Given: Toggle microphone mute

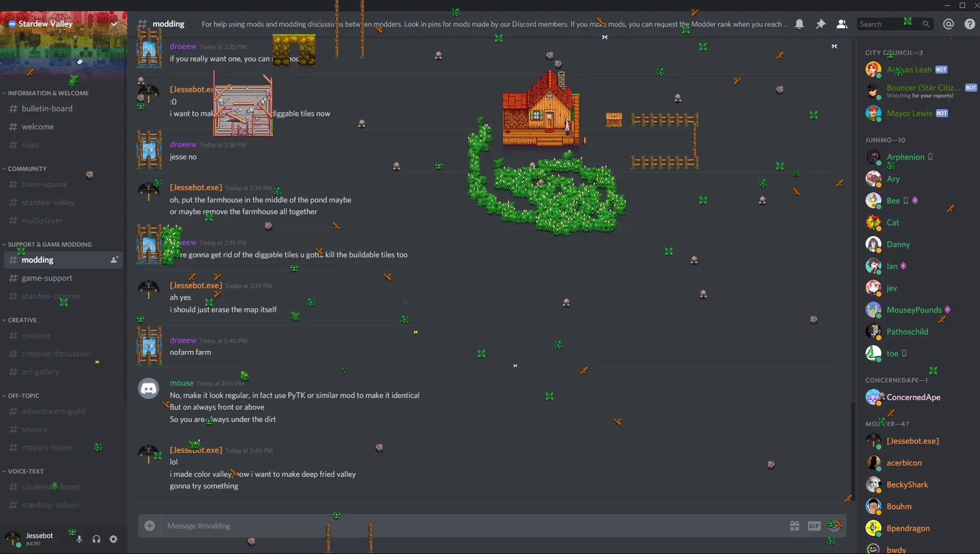Looking at the screenshot, I should [x=79, y=539].
